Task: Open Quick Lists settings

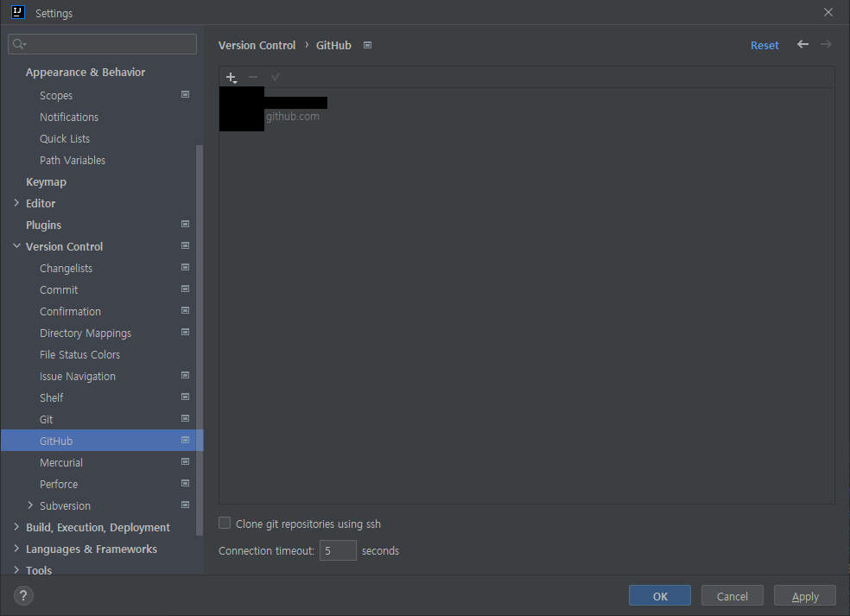Action: pos(65,139)
